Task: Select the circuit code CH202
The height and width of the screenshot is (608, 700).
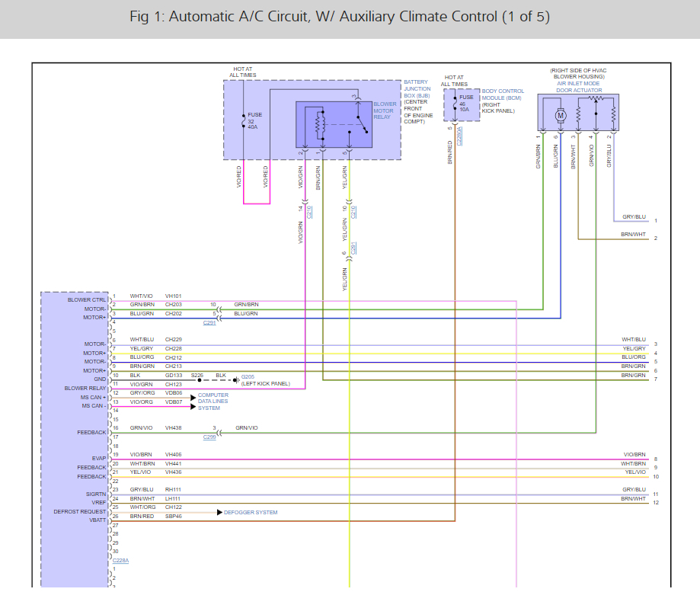Action: pos(173,314)
